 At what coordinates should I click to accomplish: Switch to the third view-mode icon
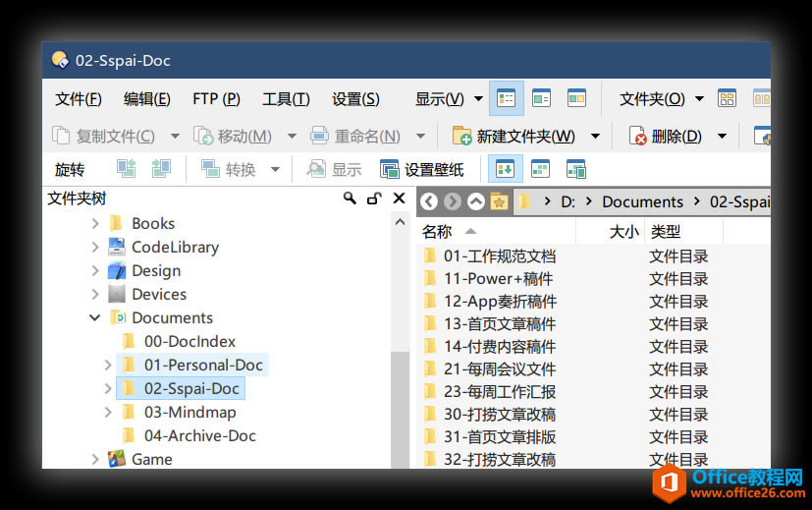[x=576, y=98]
